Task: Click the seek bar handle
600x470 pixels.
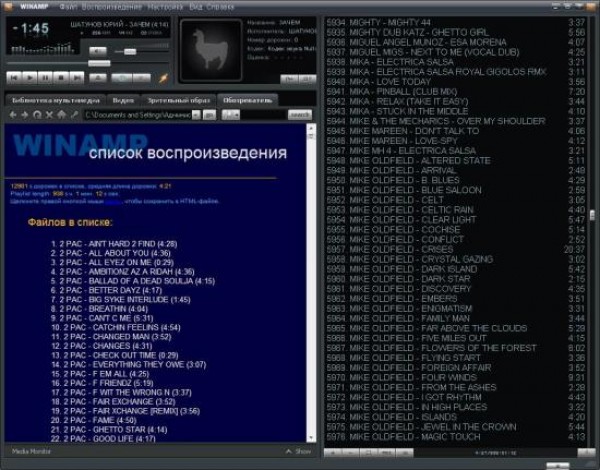Action: click(99, 63)
